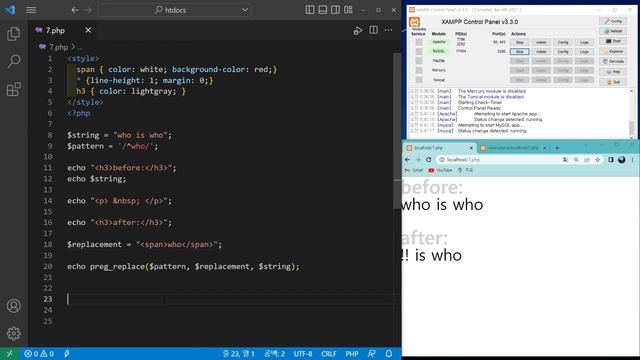Open Chrome side panel icon

click(x=611, y=160)
